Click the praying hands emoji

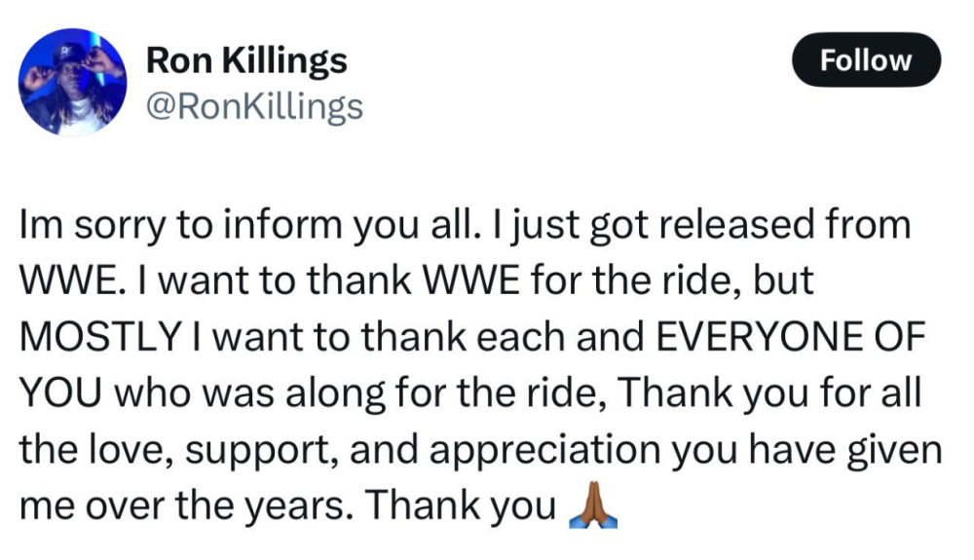tap(593, 504)
